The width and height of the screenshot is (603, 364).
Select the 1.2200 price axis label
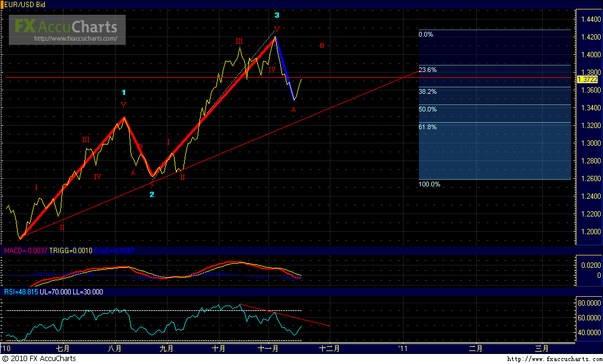pos(590,214)
